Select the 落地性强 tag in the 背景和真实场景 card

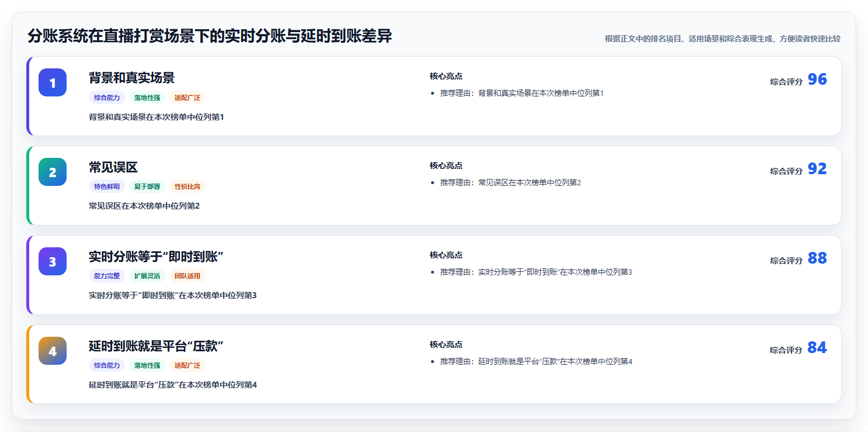pos(147,98)
